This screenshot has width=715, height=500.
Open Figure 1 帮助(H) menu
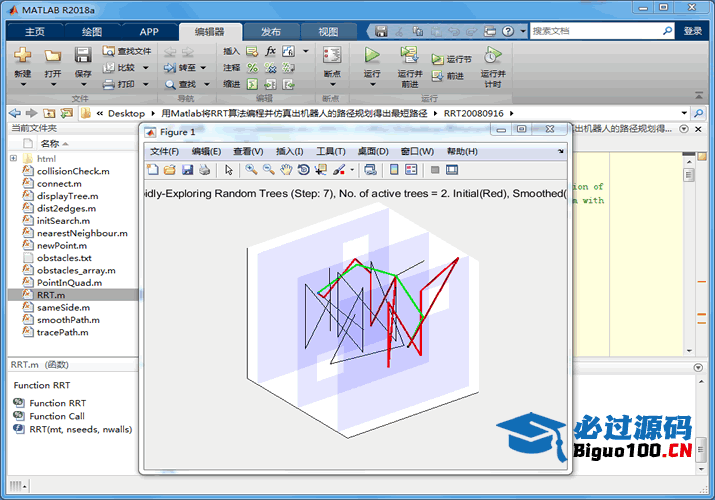[x=462, y=151]
